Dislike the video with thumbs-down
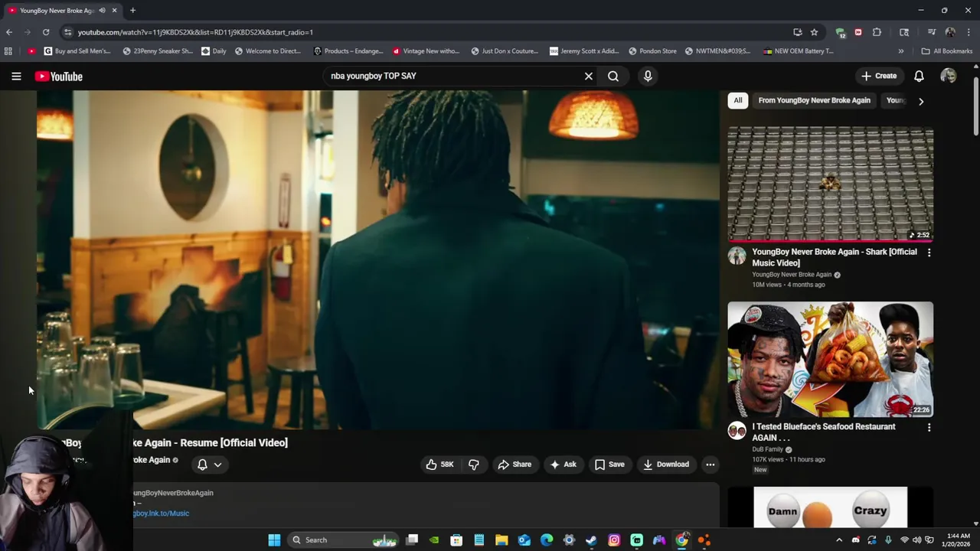980x551 pixels. 474,465
